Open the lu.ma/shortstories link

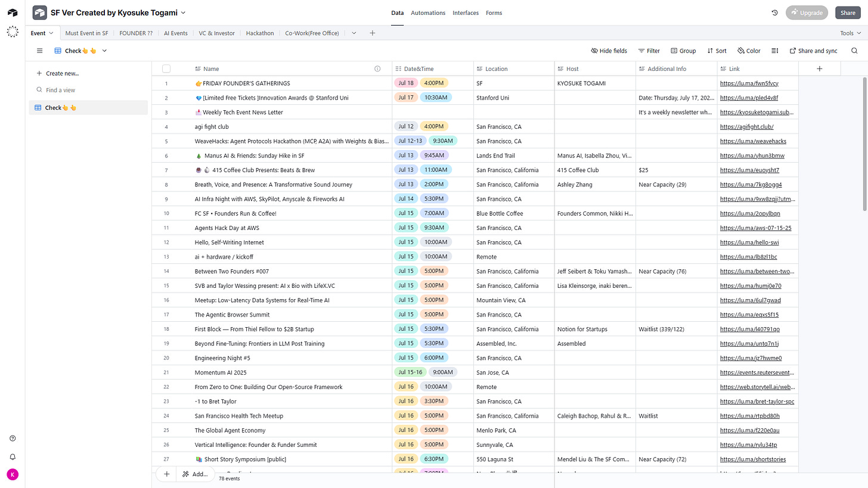[x=753, y=459]
